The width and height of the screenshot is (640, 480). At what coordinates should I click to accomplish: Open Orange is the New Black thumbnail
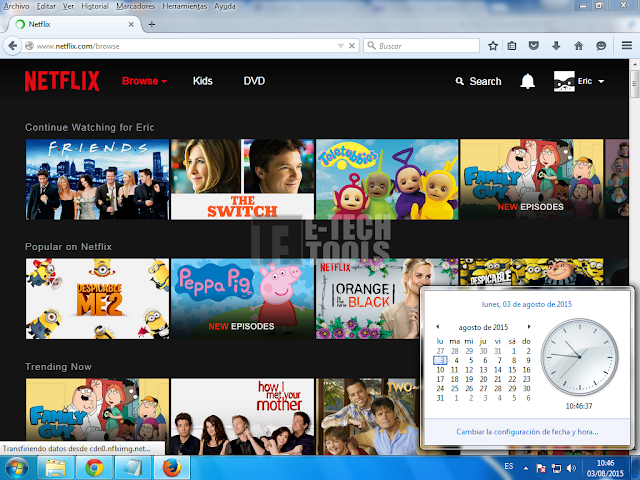[367, 298]
